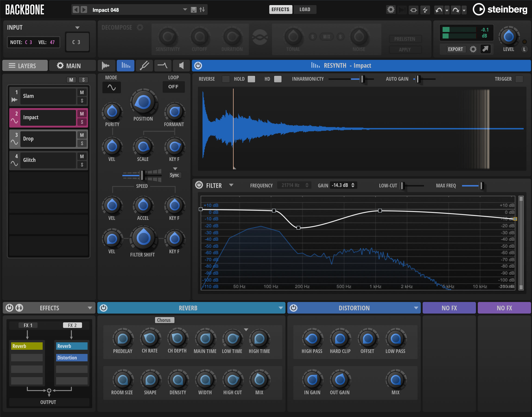Image resolution: width=532 pixels, height=417 pixels.
Task: Switch to the Effects tab
Action: pos(281,10)
